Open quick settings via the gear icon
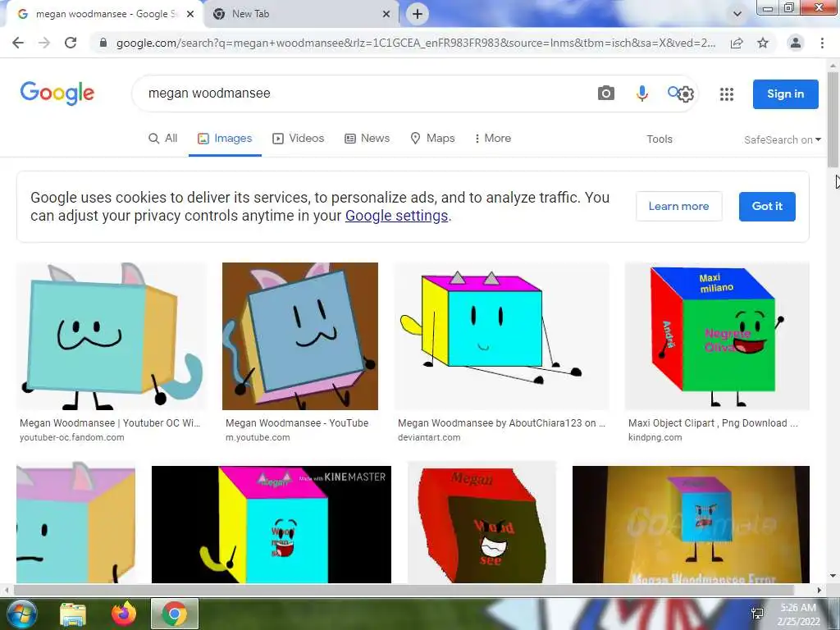 tap(686, 94)
